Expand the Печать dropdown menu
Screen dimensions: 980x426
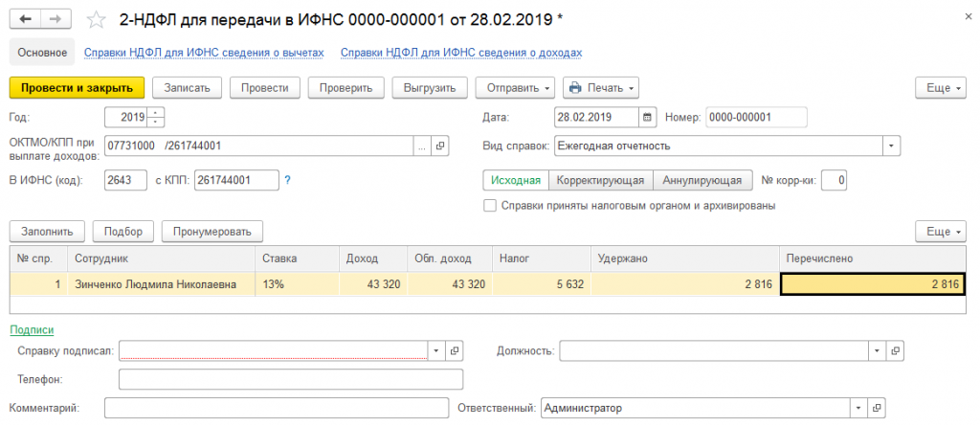pos(600,88)
